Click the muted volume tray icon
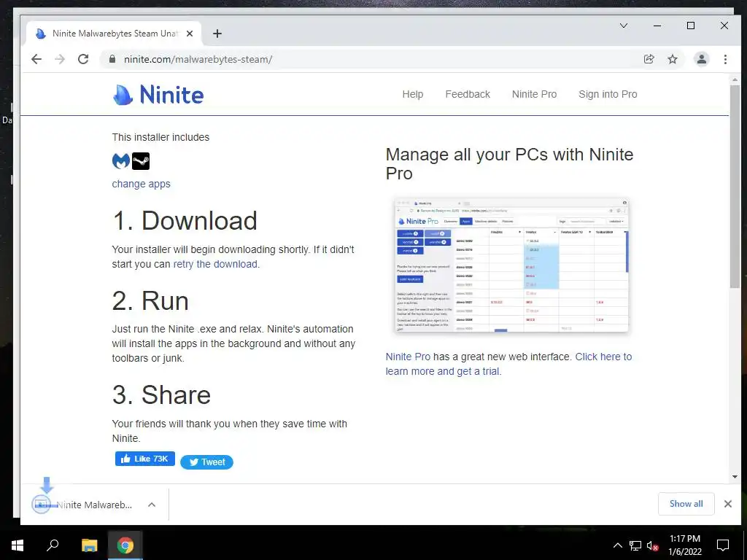 652,545
